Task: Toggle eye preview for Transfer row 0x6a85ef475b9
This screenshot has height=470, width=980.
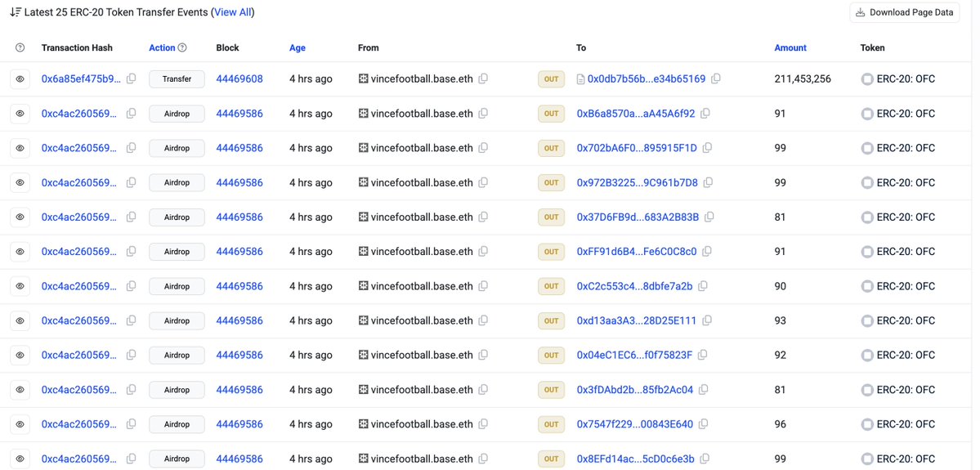Action: (20, 79)
